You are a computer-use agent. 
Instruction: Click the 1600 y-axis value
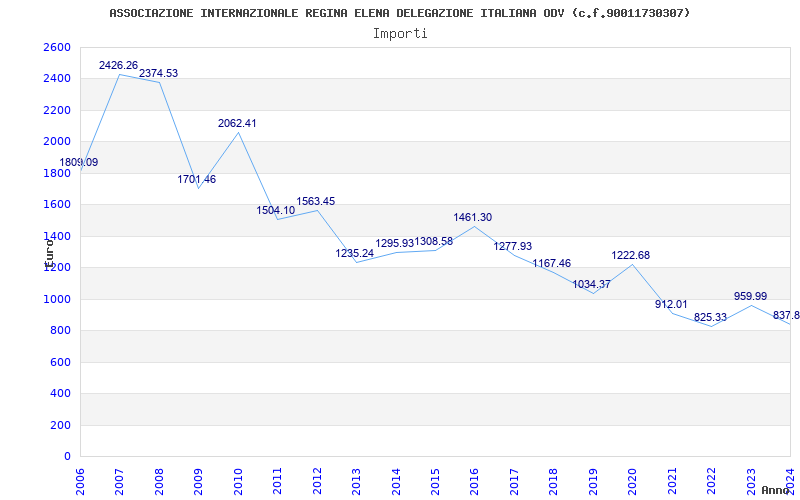click(x=57, y=205)
